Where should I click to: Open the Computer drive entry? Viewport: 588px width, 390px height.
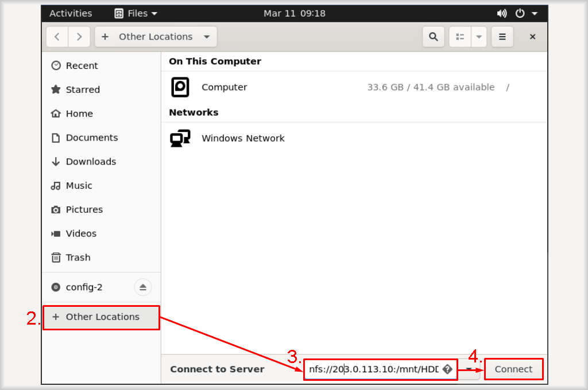tap(354, 87)
